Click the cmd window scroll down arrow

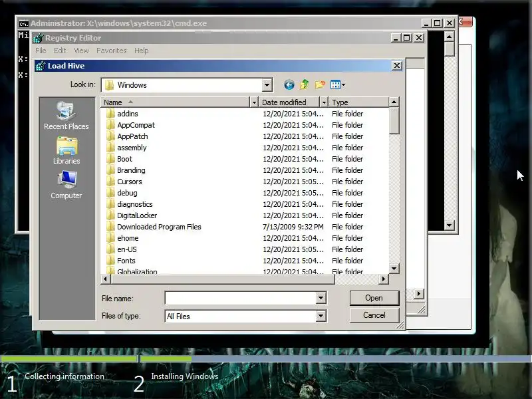450,225
